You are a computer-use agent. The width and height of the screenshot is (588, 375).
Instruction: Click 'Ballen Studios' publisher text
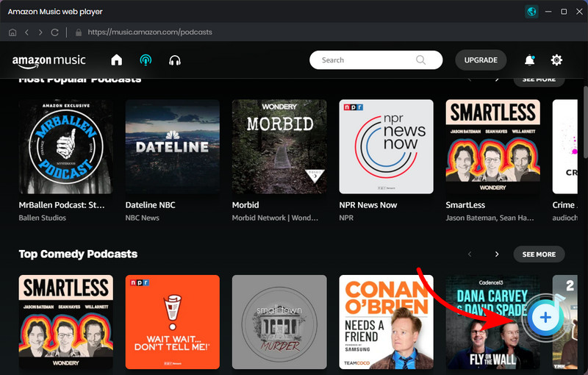pyautogui.click(x=43, y=218)
